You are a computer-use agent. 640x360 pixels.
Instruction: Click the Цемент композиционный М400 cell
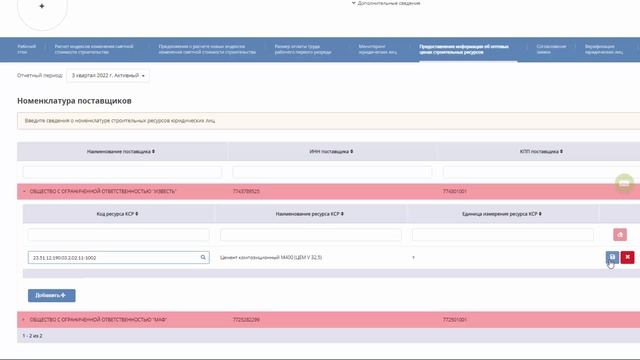(271, 258)
